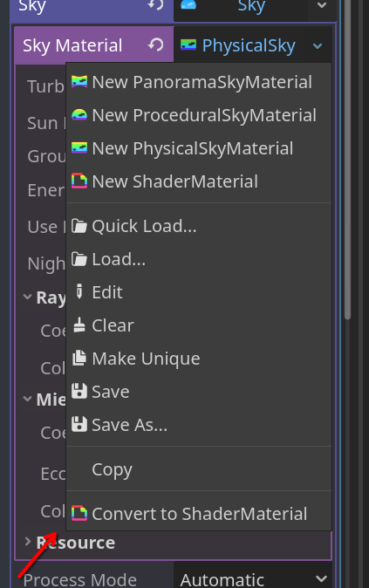Image resolution: width=369 pixels, height=588 pixels.
Task: Click the Quick Load folder icon
Action: tap(79, 226)
